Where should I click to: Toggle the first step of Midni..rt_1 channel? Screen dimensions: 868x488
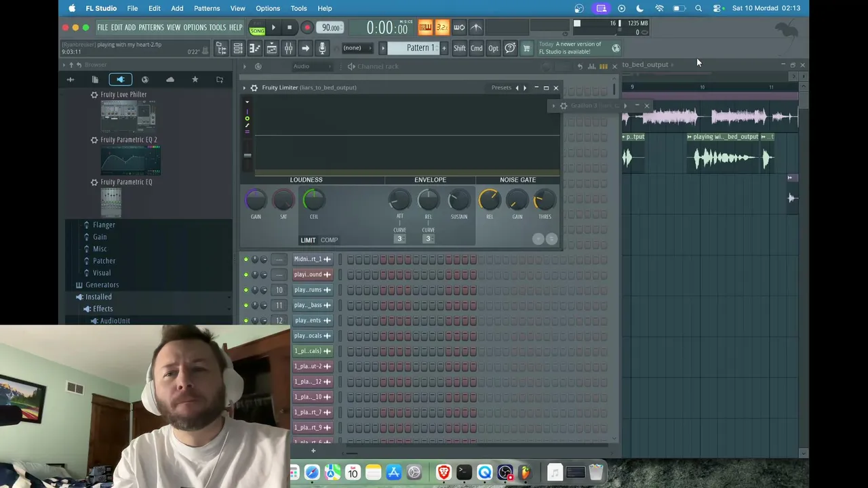point(351,259)
